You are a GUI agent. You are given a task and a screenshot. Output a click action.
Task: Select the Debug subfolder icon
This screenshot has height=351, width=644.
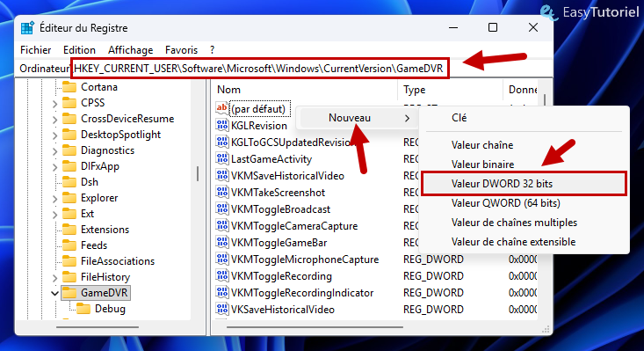pyautogui.click(x=83, y=309)
